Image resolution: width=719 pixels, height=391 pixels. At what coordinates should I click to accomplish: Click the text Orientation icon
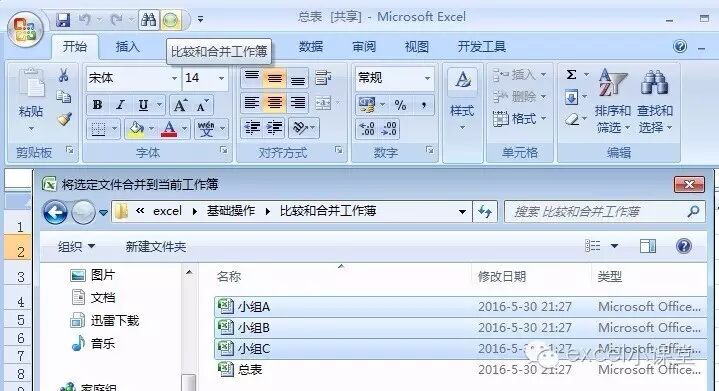point(300,128)
